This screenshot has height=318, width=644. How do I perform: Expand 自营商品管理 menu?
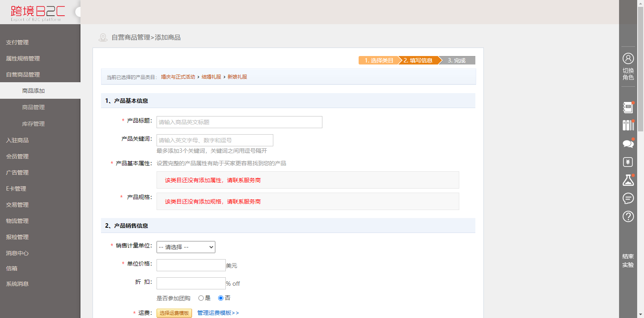coord(23,75)
